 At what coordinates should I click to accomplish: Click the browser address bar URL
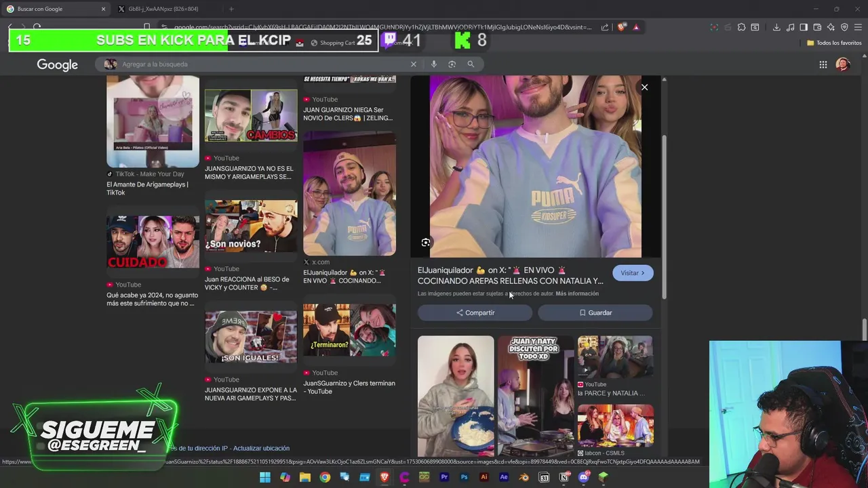tap(382, 27)
